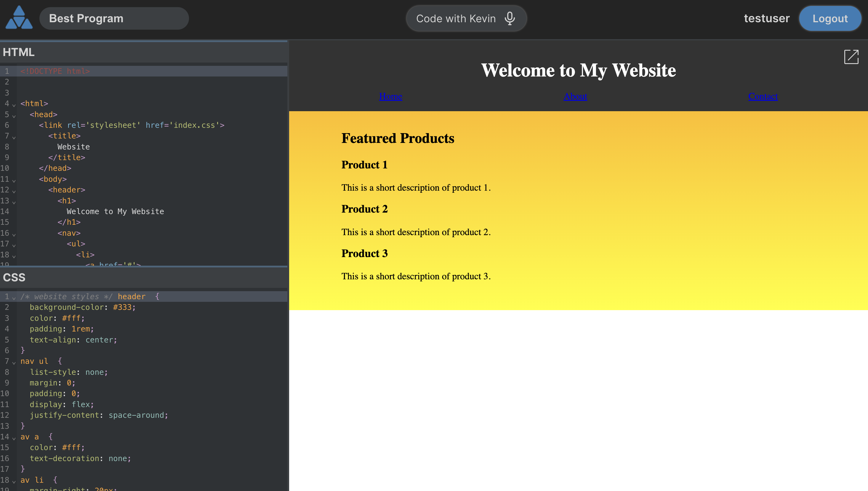Open preview in new window icon
This screenshot has height=491, width=868.
click(851, 57)
